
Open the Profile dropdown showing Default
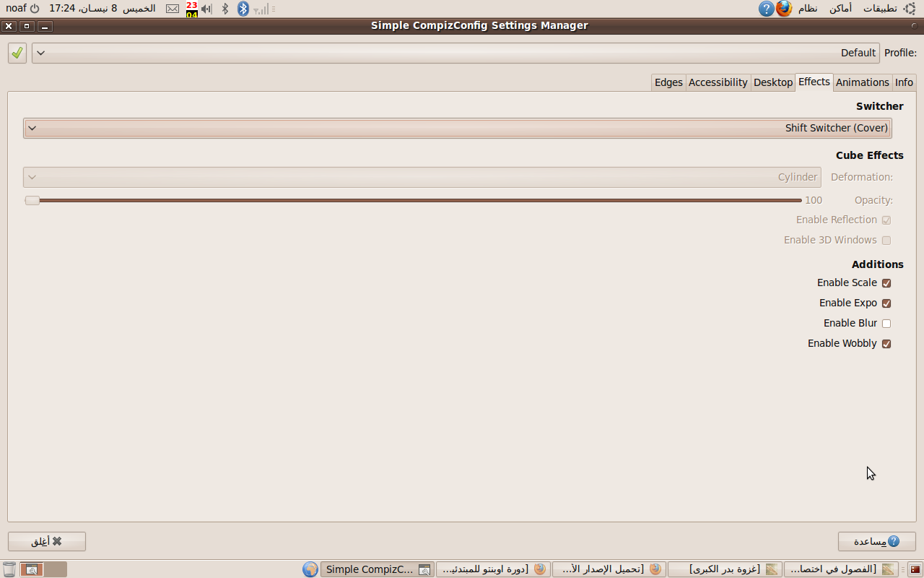click(x=456, y=53)
